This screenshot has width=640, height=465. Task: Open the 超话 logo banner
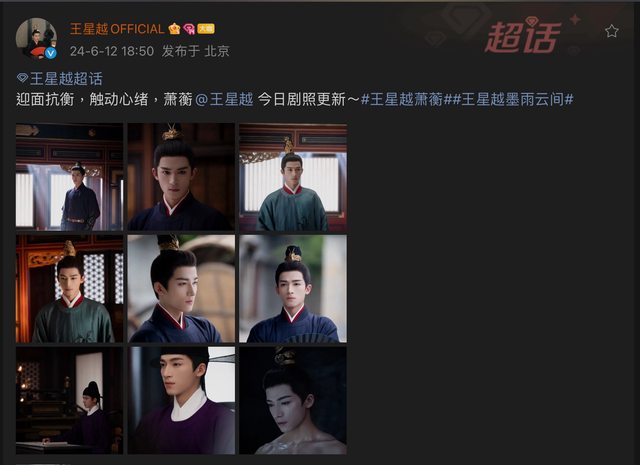[x=524, y=37]
